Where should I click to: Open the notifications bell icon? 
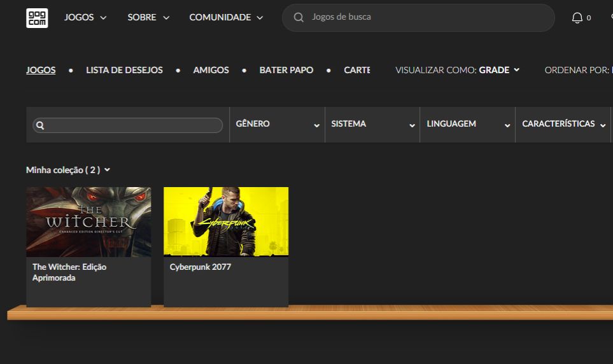pos(577,18)
